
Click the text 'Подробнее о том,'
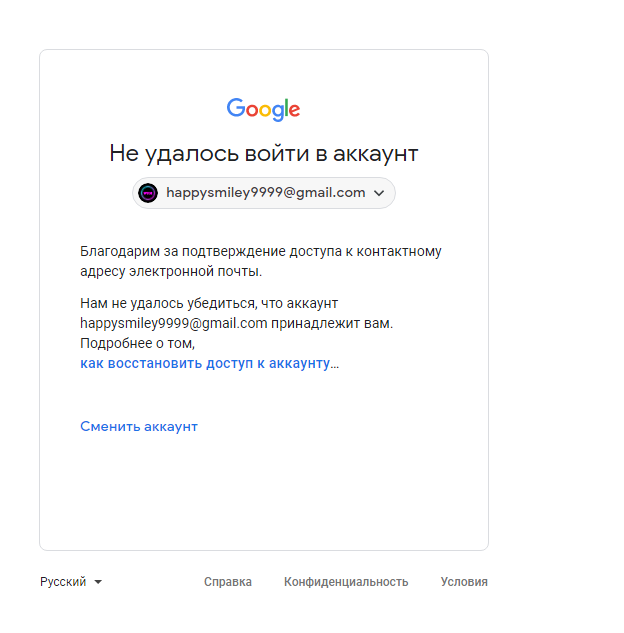click(x=137, y=343)
